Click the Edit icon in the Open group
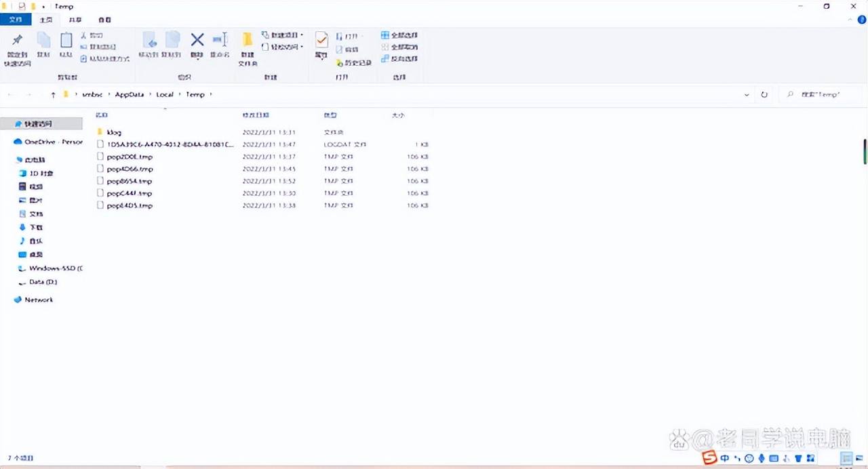 (x=339, y=49)
